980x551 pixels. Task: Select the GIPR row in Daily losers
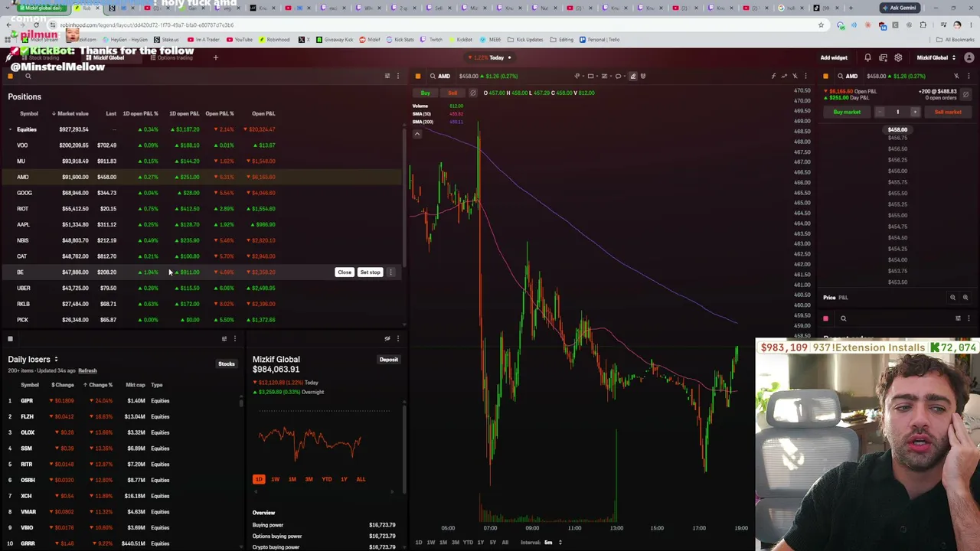(x=122, y=401)
